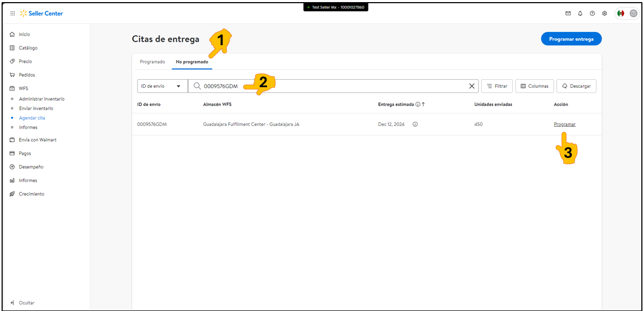Click the Dec 12, 2024 date
Screen dimensions: 644x311
point(391,124)
